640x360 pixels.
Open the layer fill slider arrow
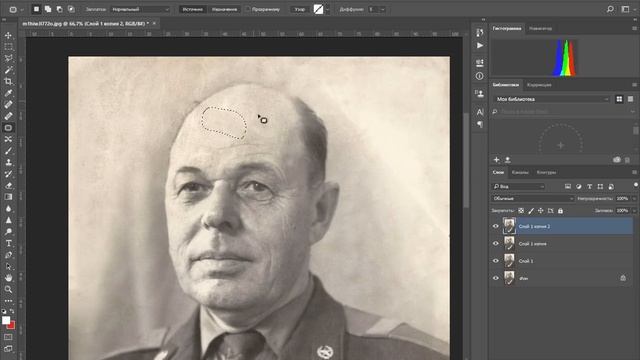click(x=634, y=211)
